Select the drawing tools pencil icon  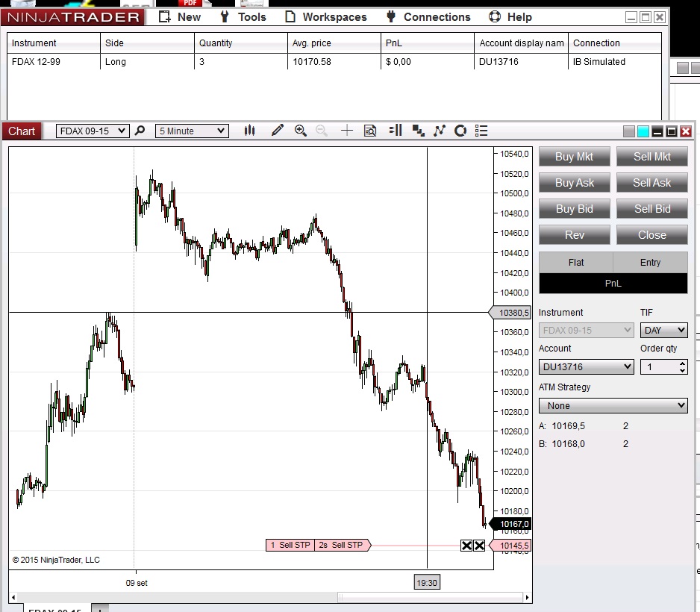[x=277, y=131]
